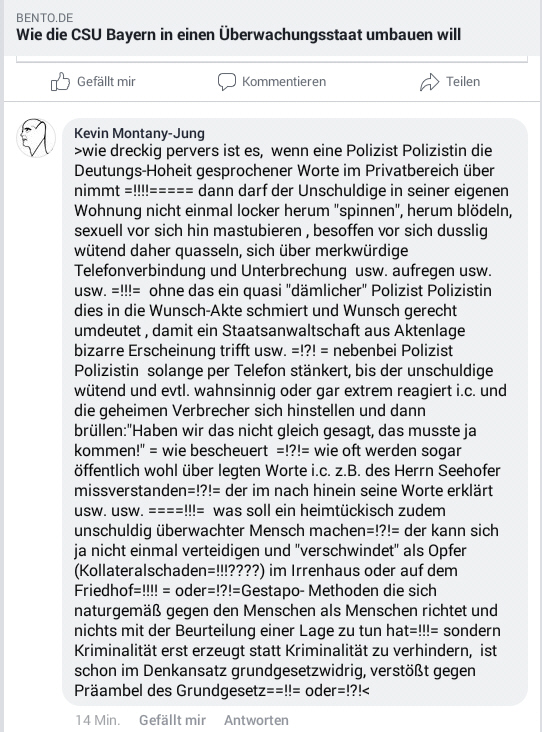This screenshot has width=542, height=732.
Task: Click the "14 Min." comment timestamp
Action: pyautogui.click(x=98, y=720)
